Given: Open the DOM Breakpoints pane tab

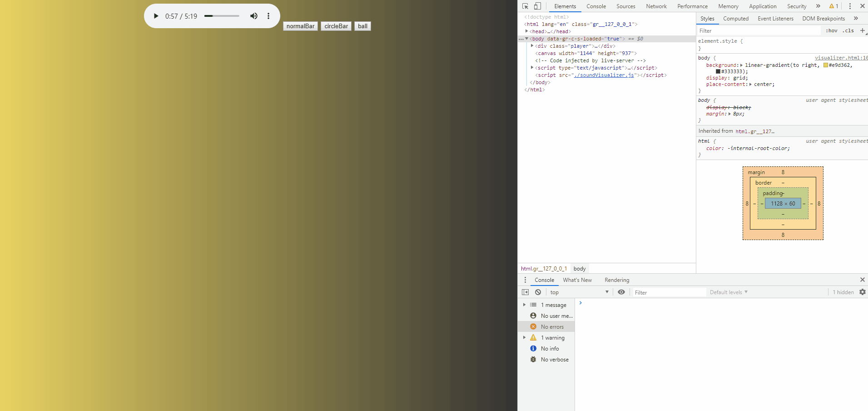Looking at the screenshot, I should [823, 19].
